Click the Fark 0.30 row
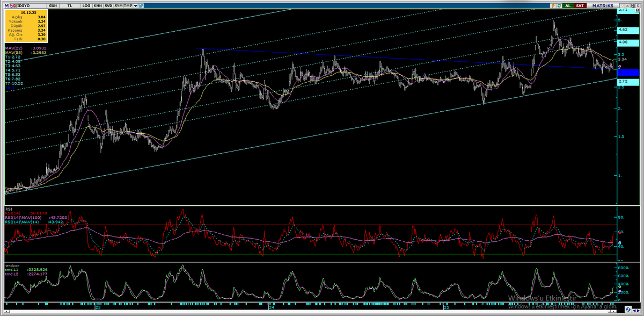This screenshot has height=316, width=644. pyautogui.click(x=27, y=39)
